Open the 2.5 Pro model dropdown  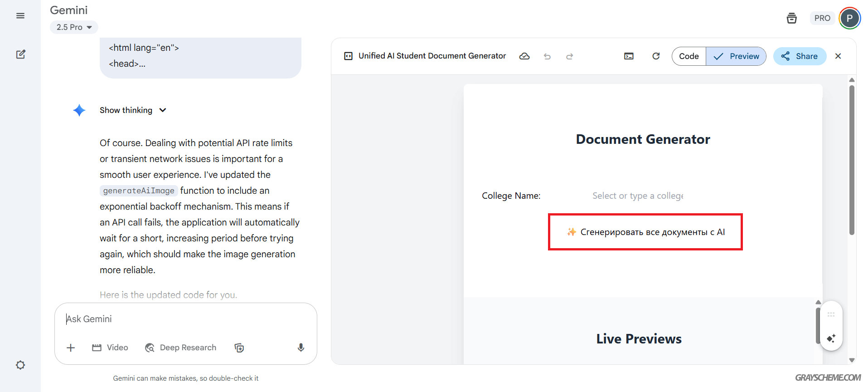pos(74,27)
